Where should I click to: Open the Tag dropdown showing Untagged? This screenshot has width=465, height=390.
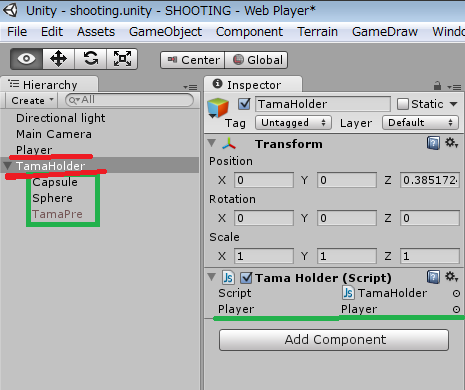tap(293, 123)
